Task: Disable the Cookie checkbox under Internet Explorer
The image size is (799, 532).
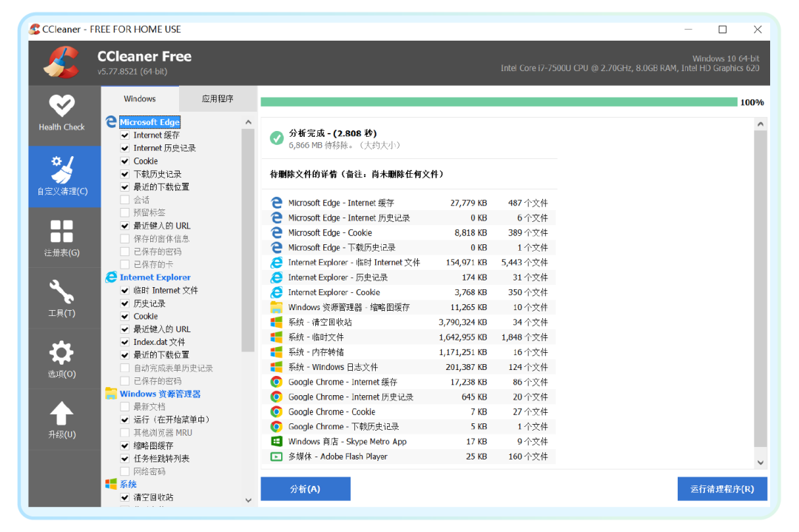Action: point(124,316)
